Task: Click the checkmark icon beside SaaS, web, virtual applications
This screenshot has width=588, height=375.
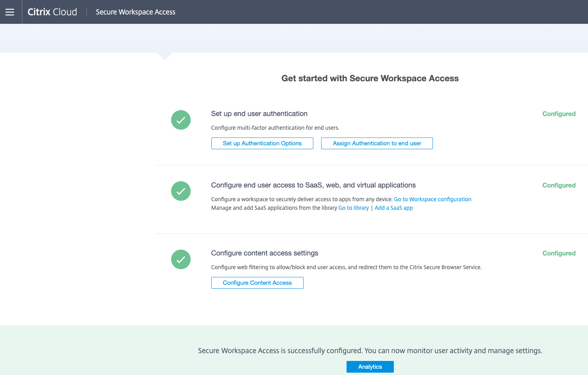Action: click(181, 191)
